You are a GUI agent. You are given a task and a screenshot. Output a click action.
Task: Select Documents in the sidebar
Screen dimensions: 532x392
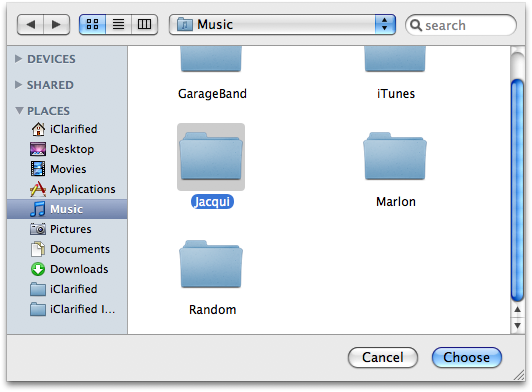(x=70, y=249)
